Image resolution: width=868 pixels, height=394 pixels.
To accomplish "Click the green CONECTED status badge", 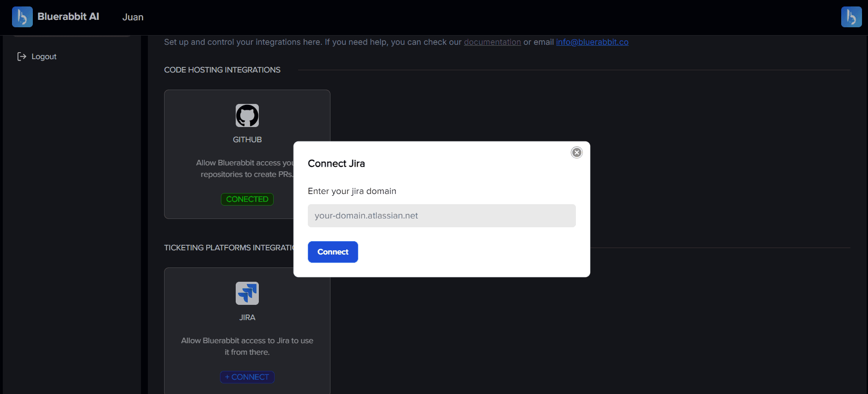I will coord(247,199).
